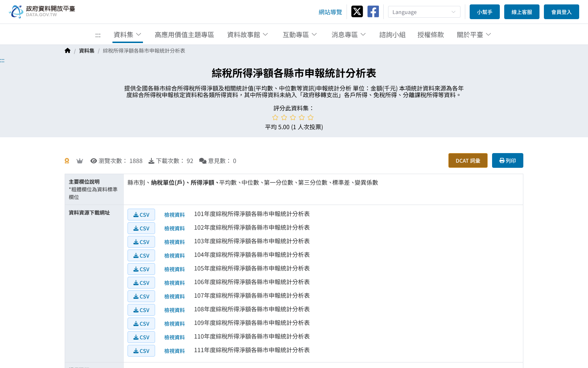View data for 109年度 via 檢視資料
588x368 pixels.
click(x=175, y=324)
